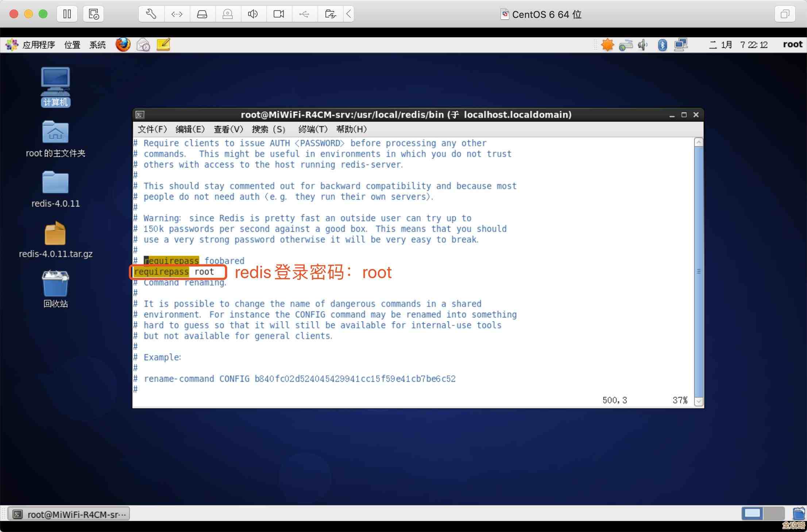The image size is (807, 532).
Task: Click the root terminal taskbar button
Action: [69, 514]
